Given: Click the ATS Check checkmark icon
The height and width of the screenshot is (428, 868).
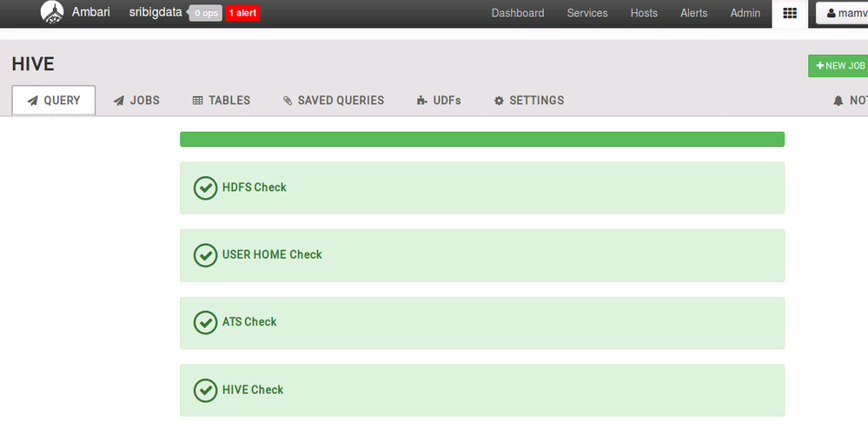Looking at the screenshot, I should click(205, 322).
